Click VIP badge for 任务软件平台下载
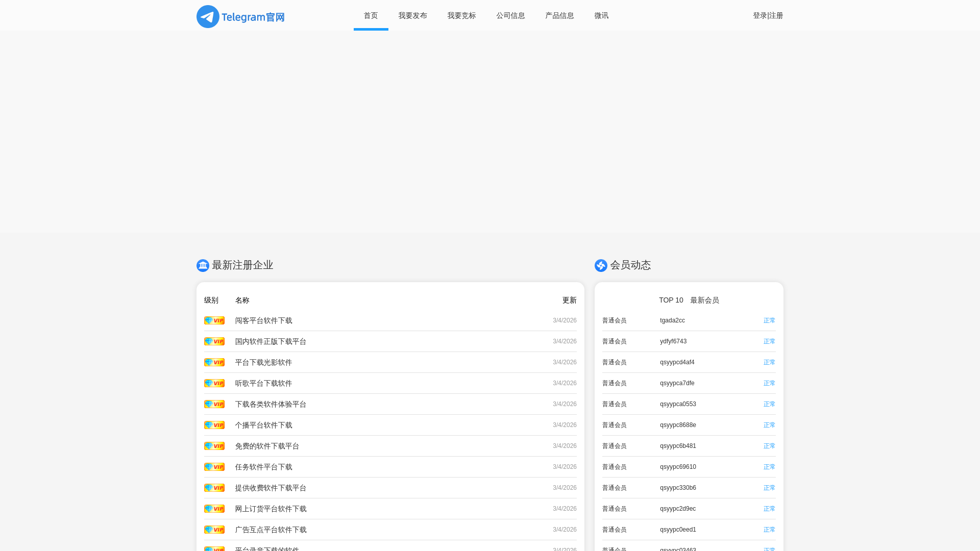The width and height of the screenshot is (980, 551). coord(214,467)
